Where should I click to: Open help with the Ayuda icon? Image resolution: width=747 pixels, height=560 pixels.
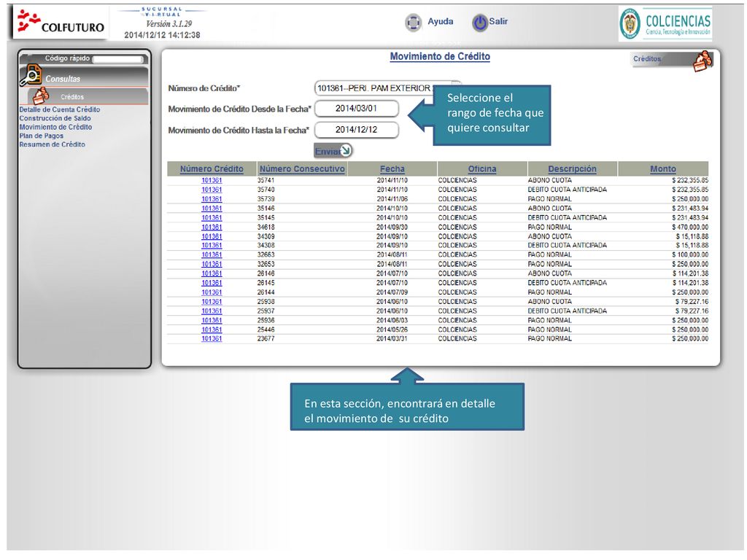(413, 23)
